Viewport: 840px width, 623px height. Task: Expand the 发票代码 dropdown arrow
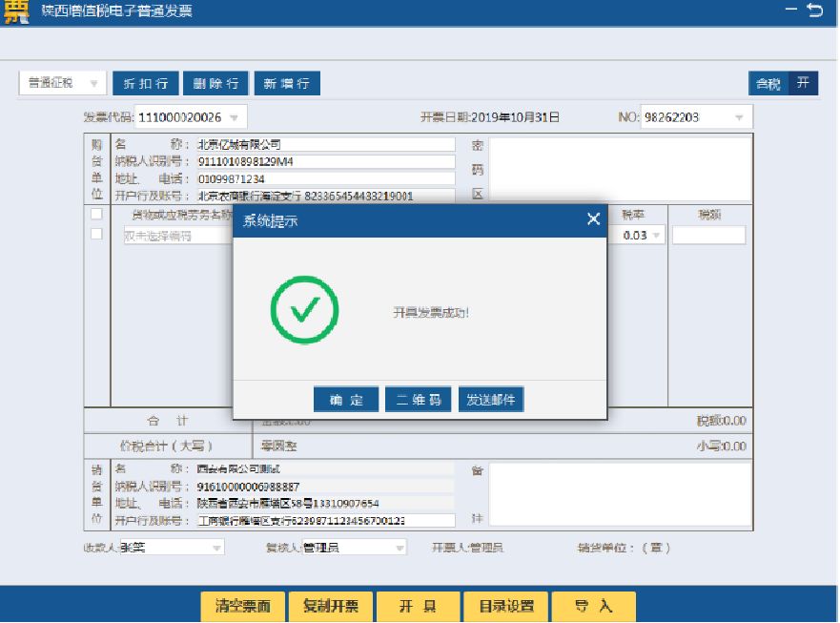pyautogui.click(x=235, y=117)
